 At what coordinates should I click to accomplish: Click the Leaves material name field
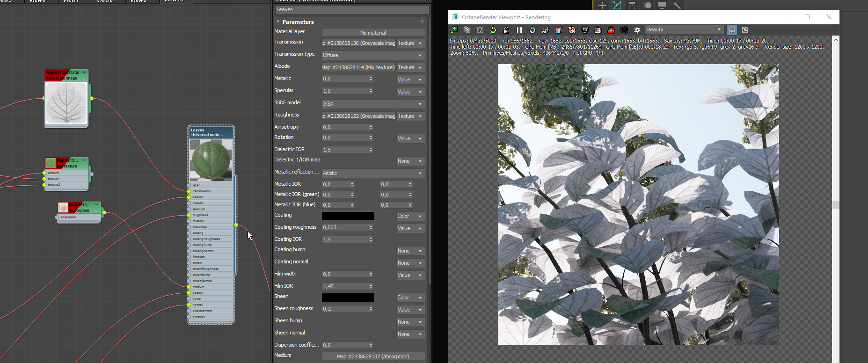[x=352, y=9]
